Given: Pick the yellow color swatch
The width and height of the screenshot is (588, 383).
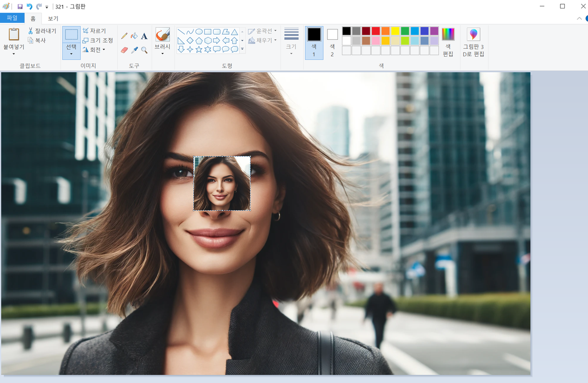Looking at the screenshot, I should click(x=395, y=31).
